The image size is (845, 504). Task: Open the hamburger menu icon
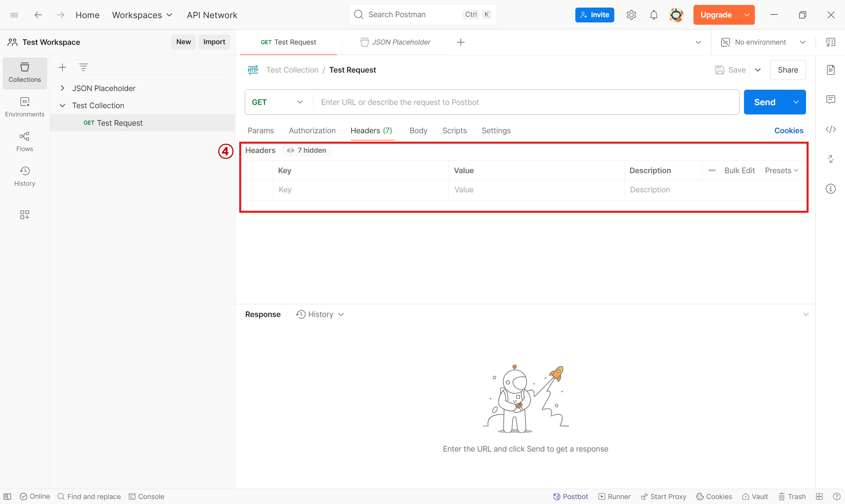tap(14, 15)
